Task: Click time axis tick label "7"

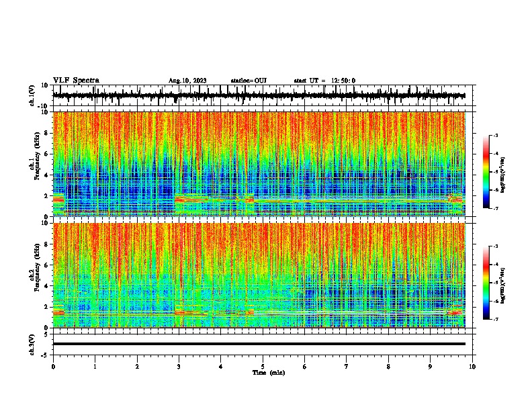Action: [x=347, y=367]
